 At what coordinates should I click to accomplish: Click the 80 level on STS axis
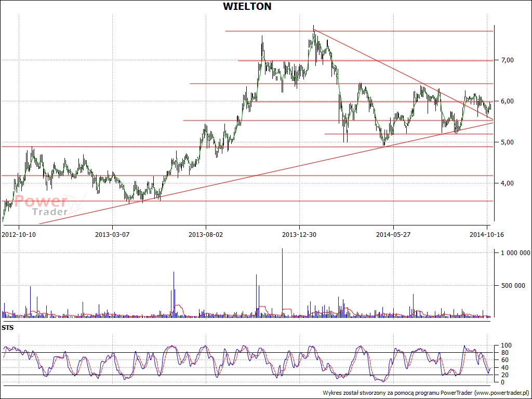tap(504, 353)
